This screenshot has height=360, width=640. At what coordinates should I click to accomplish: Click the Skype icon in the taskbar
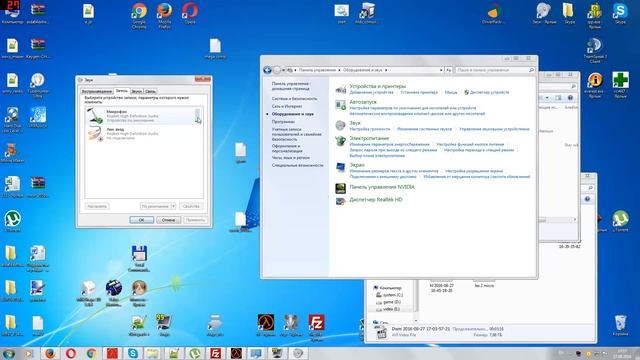tap(133, 353)
